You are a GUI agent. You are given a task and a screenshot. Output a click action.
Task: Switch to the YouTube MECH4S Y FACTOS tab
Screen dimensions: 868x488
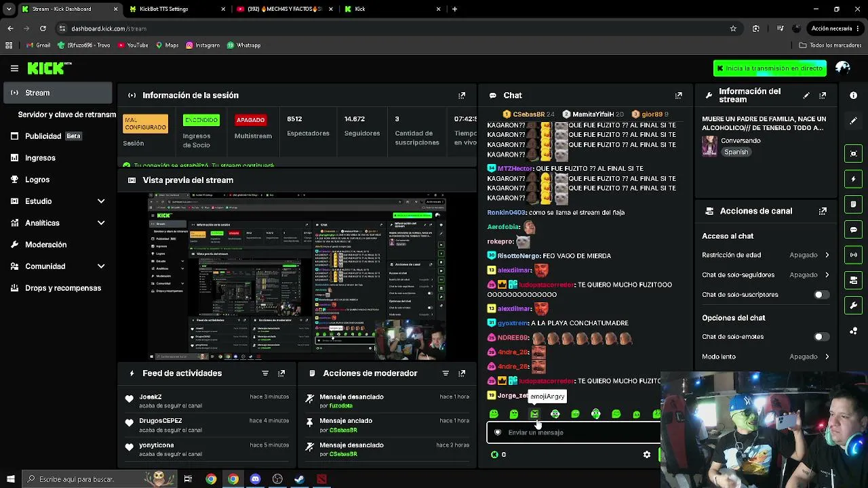click(x=285, y=9)
